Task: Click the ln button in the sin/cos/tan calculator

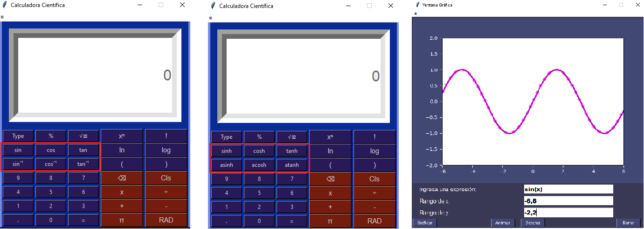Action: pyautogui.click(x=122, y=150)
